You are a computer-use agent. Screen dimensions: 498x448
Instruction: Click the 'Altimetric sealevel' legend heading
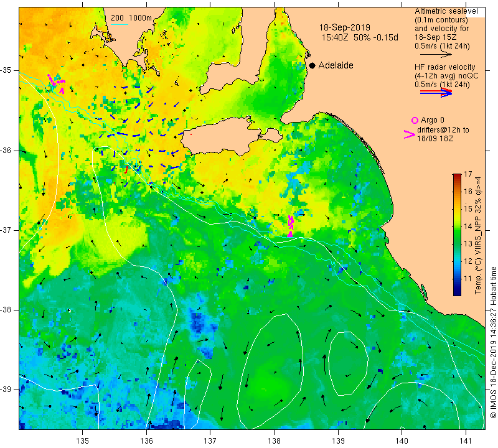pos(446,11)
